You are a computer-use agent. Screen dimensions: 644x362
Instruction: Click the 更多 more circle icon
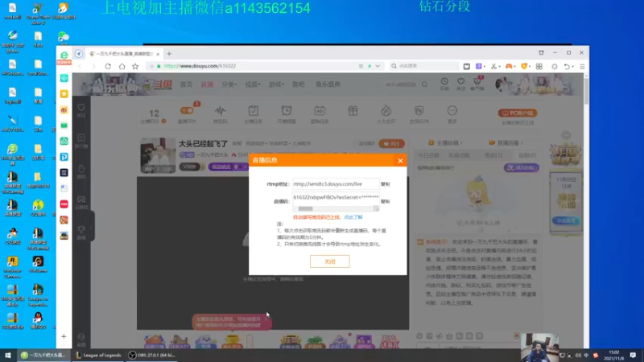pyautogui.click(x=452, y=114)
